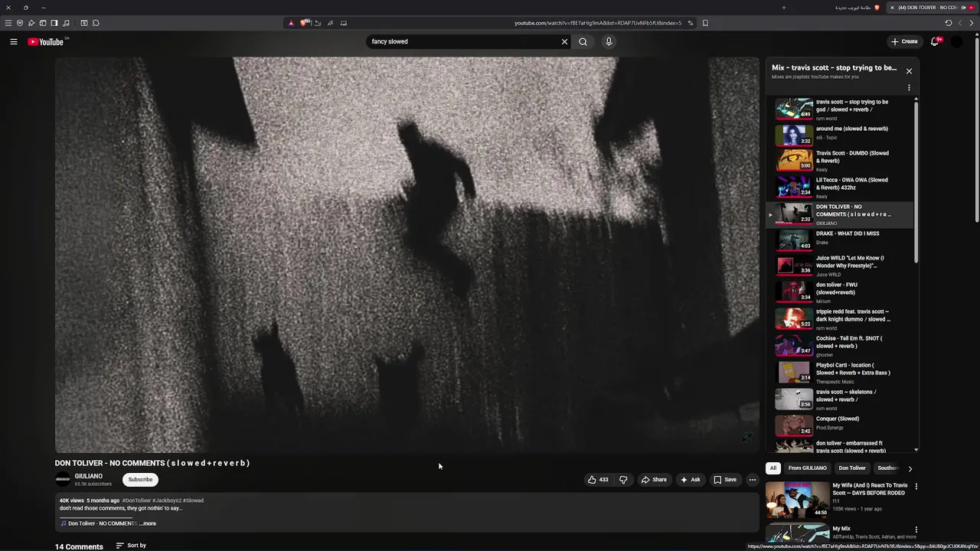This screenshot has width=980, height=551.
Task: Open the Brave Shields lion icon
Action: coord(305,23)
